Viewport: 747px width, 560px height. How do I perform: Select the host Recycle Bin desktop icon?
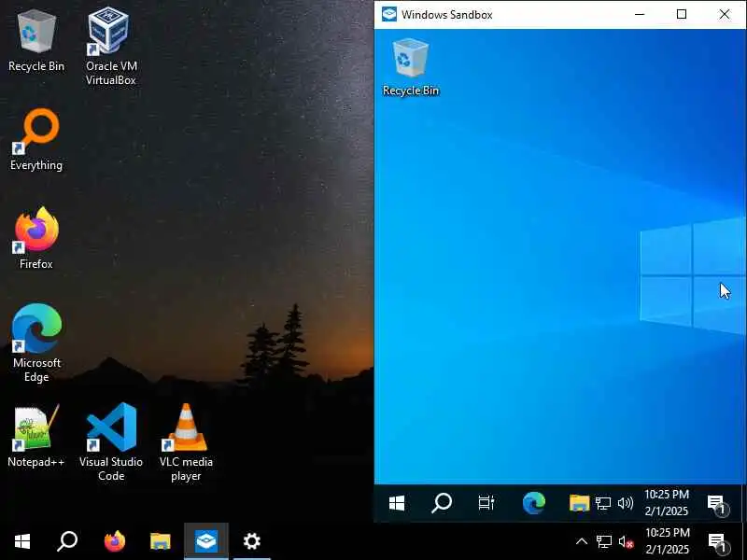(x=36, y=41)
